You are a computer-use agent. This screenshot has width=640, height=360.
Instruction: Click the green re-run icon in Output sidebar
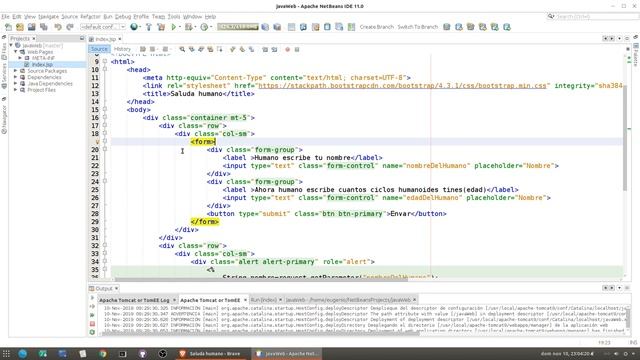tap(92, 332)
